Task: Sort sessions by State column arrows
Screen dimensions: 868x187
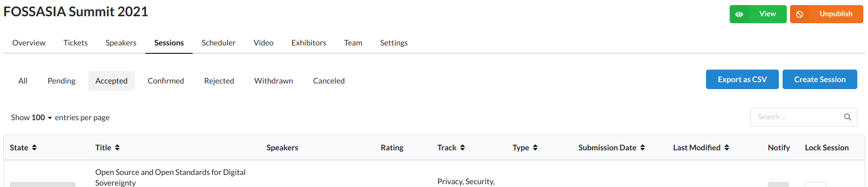Action: pos(34,148)
